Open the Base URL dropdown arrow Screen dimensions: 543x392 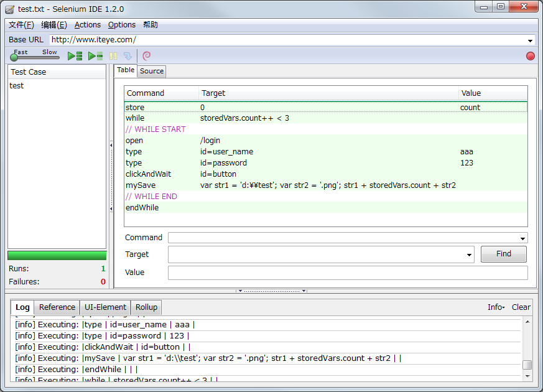[530, 40]
